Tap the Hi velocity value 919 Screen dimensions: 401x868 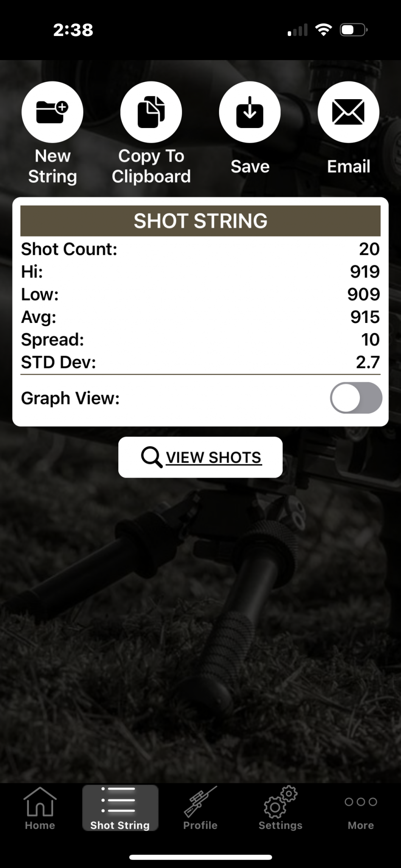tap(365, 272)
